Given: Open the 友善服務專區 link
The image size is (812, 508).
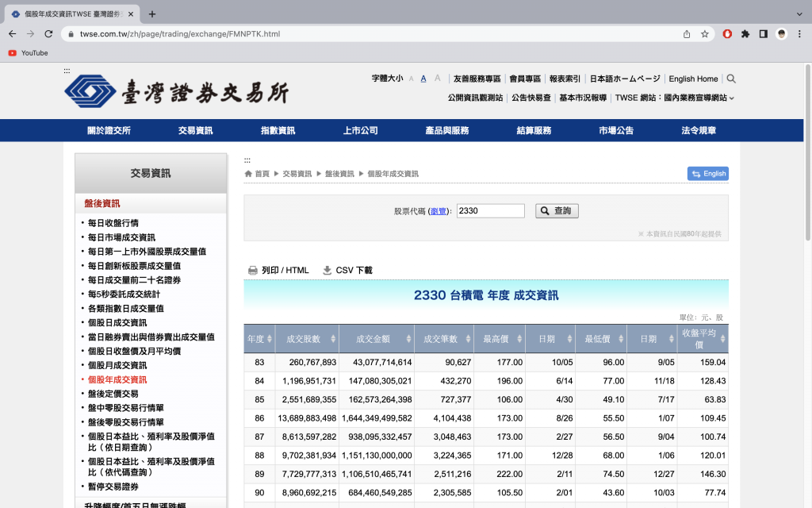Looking at the screenshot, I should [x=477, y=79].
